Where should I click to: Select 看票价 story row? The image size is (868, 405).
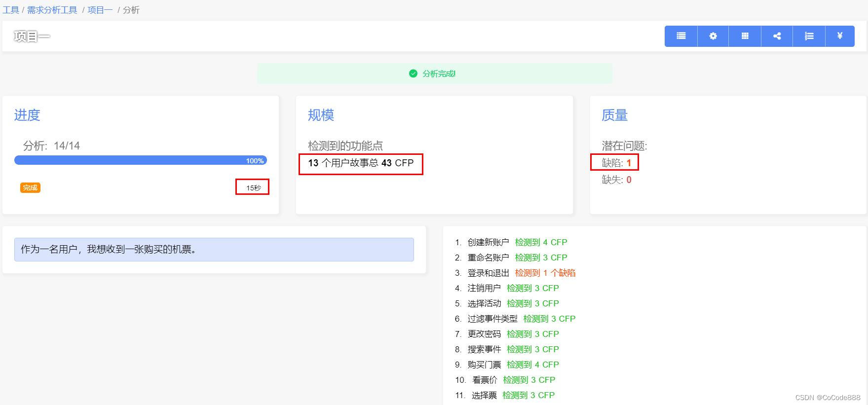point(505,380)
